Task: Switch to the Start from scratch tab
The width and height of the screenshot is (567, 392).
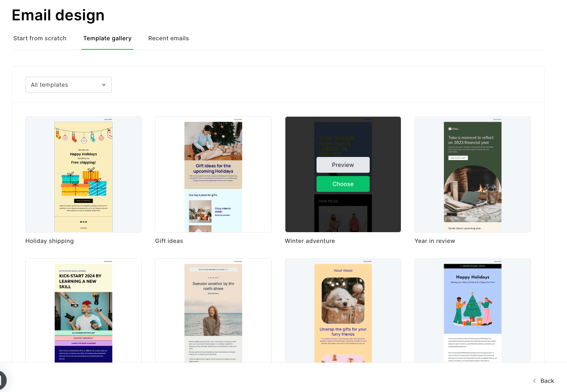Action: pyautogui.click(x=40, y=38)
